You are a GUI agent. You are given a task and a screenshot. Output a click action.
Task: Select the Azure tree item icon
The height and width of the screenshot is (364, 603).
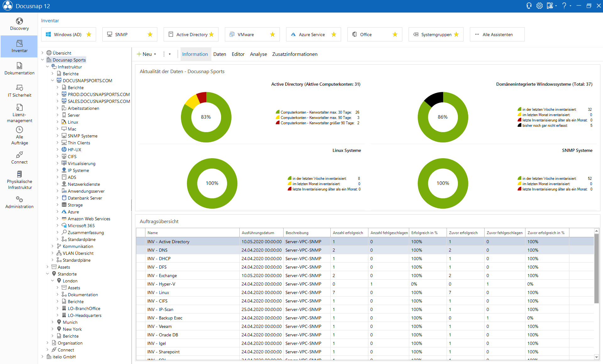pos(64,212)
